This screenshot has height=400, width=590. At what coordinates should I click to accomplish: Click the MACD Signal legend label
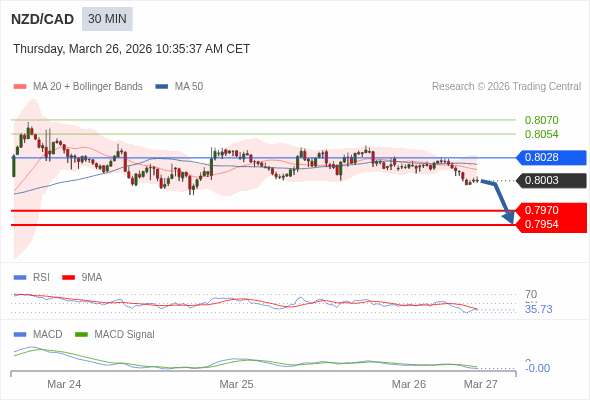(125, 335)
